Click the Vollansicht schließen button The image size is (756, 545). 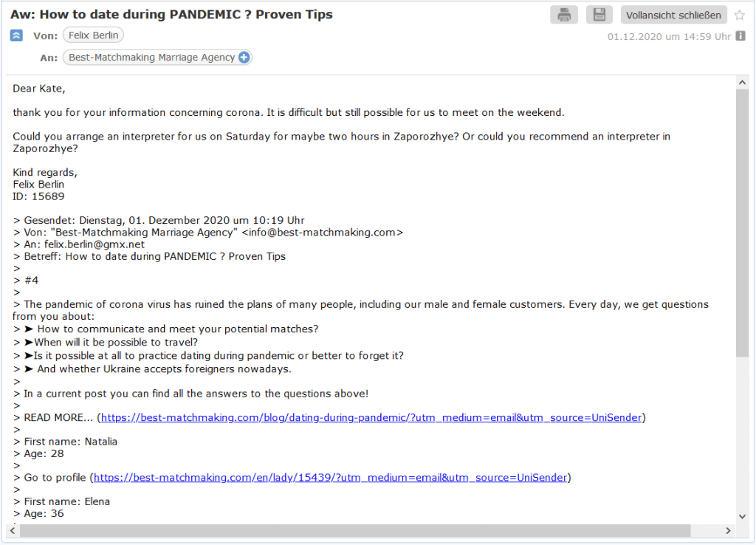[x=674, y=15]
